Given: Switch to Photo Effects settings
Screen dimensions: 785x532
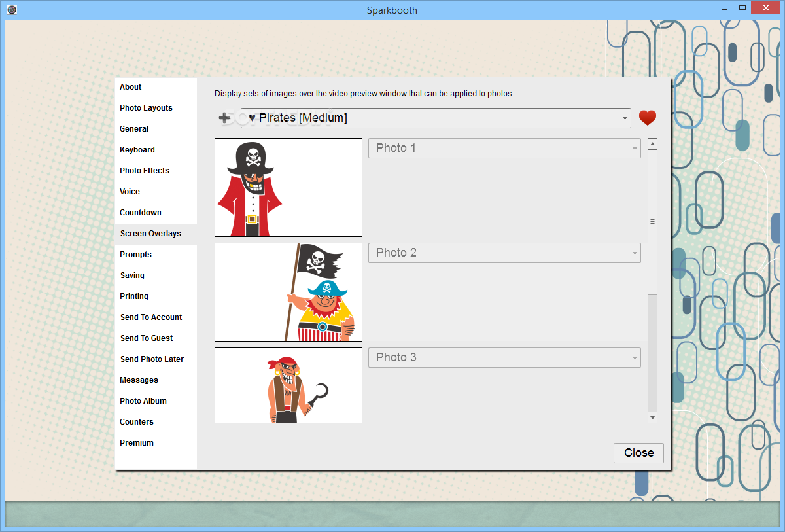Looking at the screenshot, I should (x=156, y=171).
